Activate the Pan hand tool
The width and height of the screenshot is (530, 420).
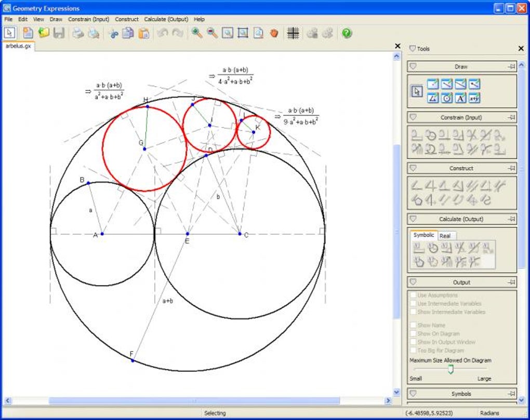pyautogui.click(x=274, y=33)
